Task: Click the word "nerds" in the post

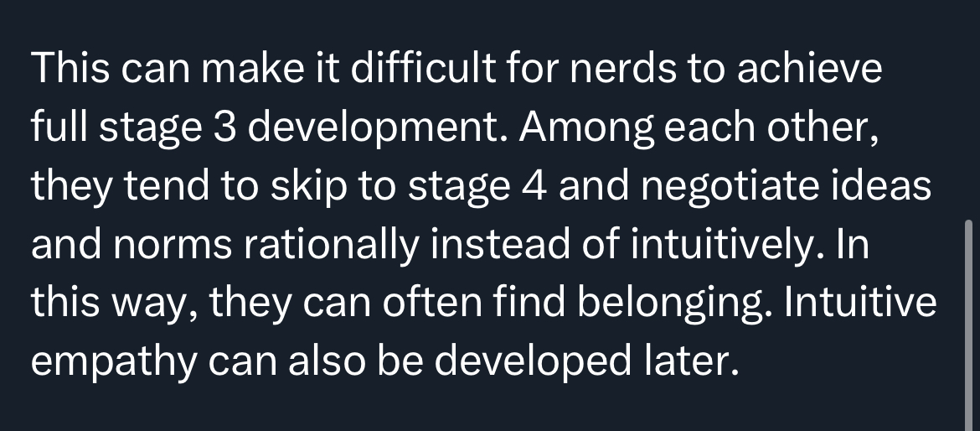Action: pos(623,68)
